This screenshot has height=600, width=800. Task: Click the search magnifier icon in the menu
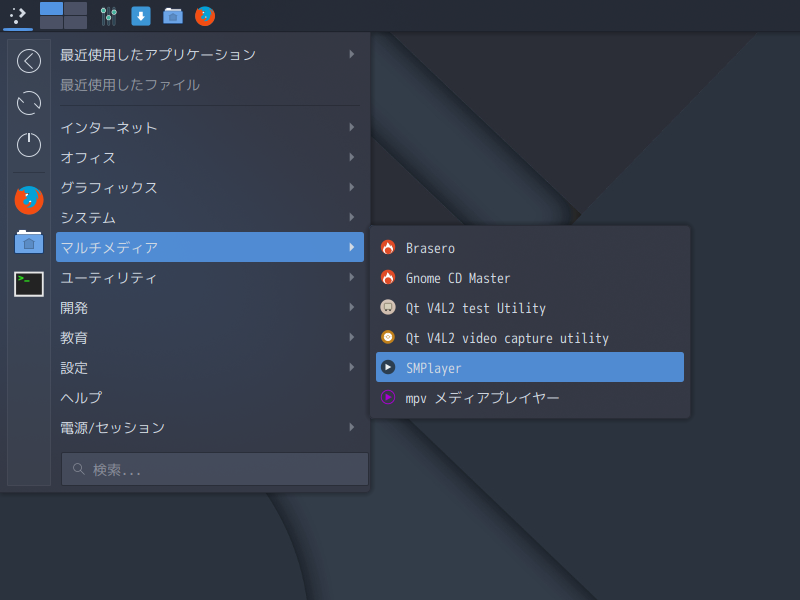click(79, 468)
